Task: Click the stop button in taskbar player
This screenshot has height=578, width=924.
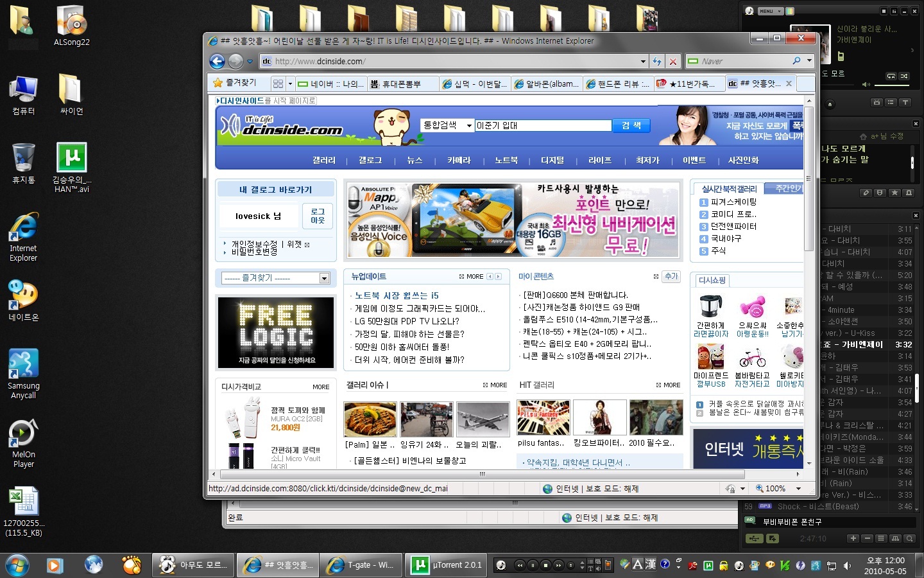Action: click(545, 565)
